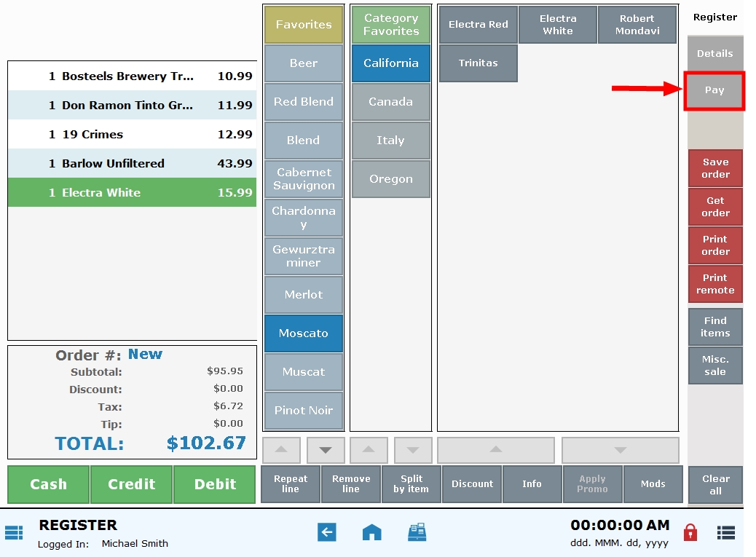Image resolution: width=756 pixels, height=557 pixels.
Task: Open Find items
Action: pyautogui.click(x=715, y=327)
